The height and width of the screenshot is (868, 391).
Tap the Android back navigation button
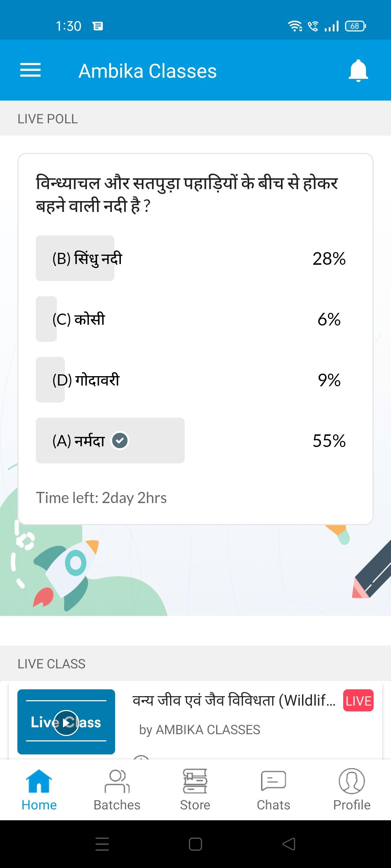289,844
